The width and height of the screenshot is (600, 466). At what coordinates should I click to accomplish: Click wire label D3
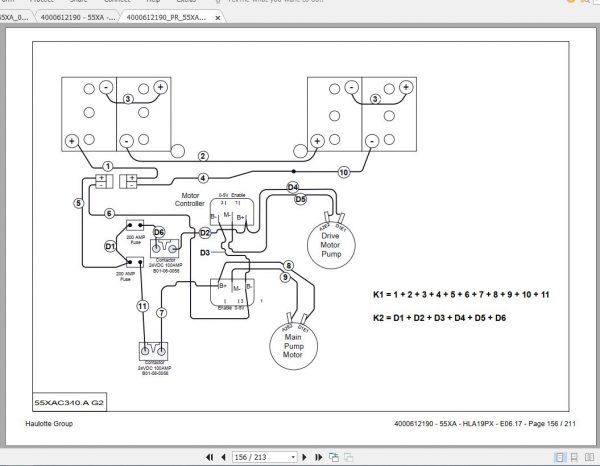click(205, 253)
